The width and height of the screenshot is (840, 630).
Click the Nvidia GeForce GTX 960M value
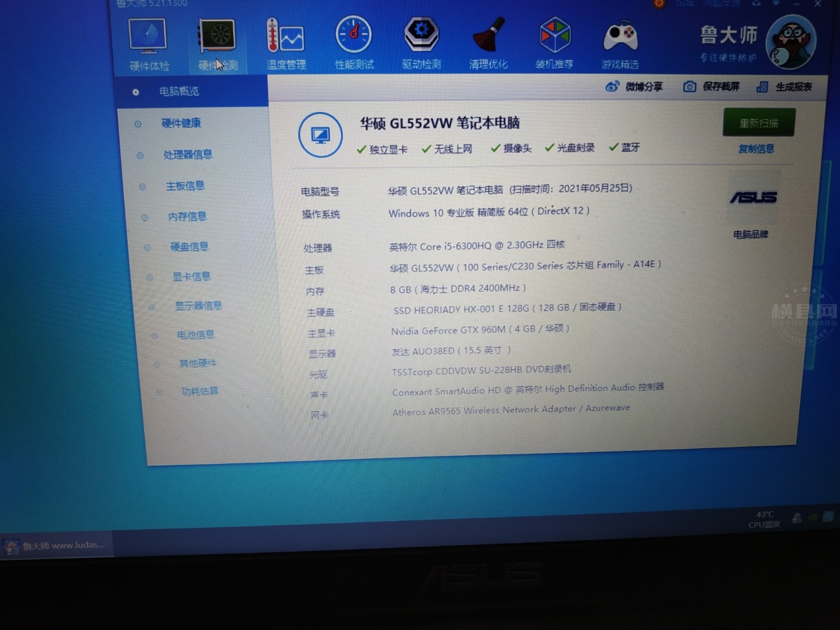pos(480,330)
